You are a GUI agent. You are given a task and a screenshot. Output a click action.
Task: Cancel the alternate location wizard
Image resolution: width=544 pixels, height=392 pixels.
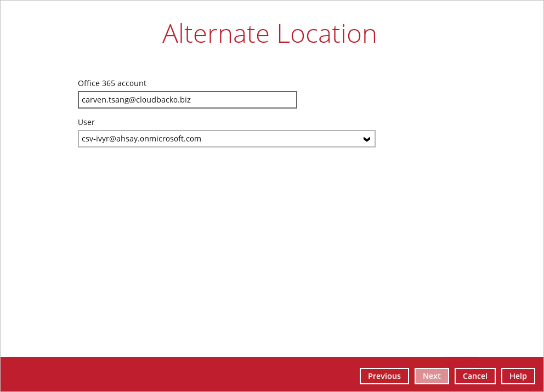475,376
